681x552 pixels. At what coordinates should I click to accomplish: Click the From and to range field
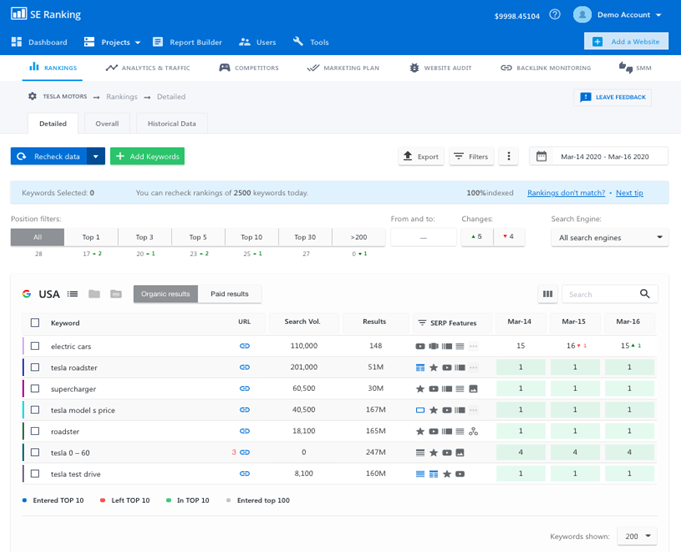coord(423,238)
